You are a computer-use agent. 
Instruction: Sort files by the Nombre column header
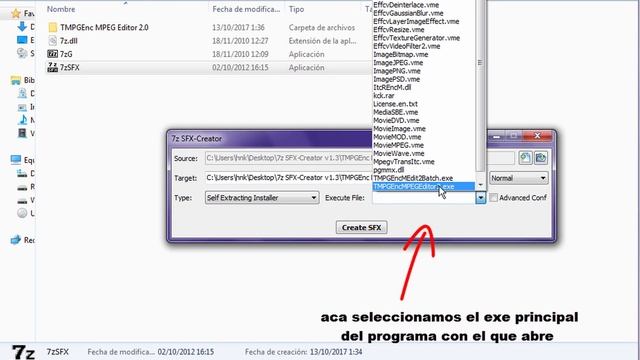click(61, 9)
